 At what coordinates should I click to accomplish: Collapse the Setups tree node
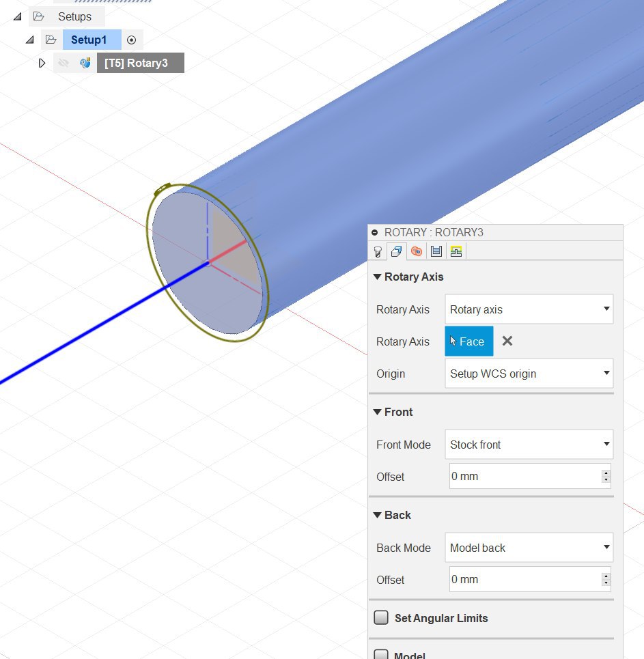[18, 17]
